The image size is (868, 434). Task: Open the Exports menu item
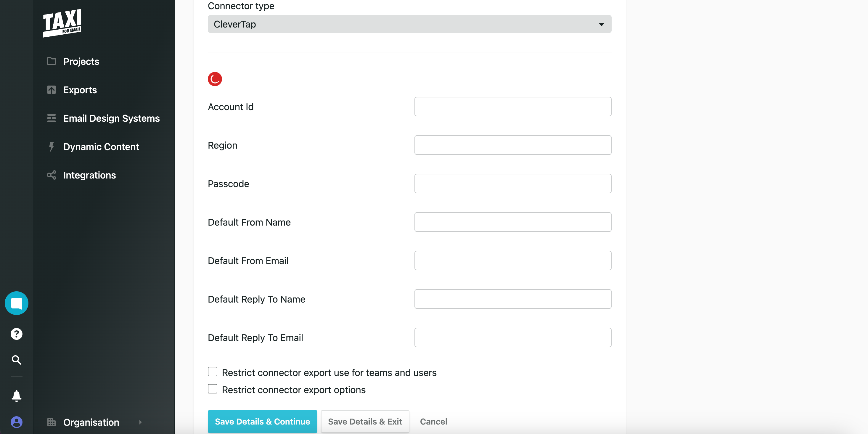click(80, 90)
